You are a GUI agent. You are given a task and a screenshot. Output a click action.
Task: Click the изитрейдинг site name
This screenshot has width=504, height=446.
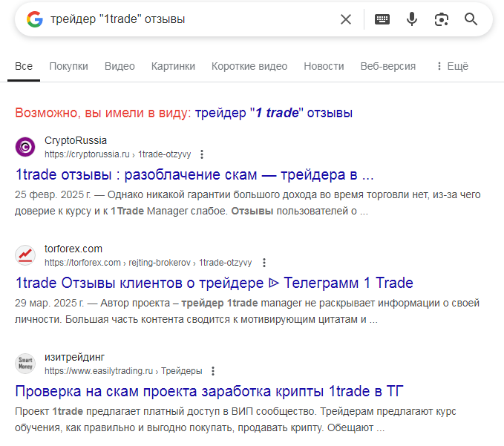pos(74,357)
